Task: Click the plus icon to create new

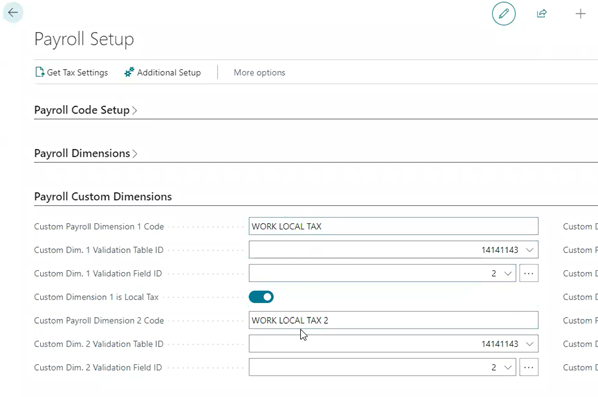Action: 580,14
